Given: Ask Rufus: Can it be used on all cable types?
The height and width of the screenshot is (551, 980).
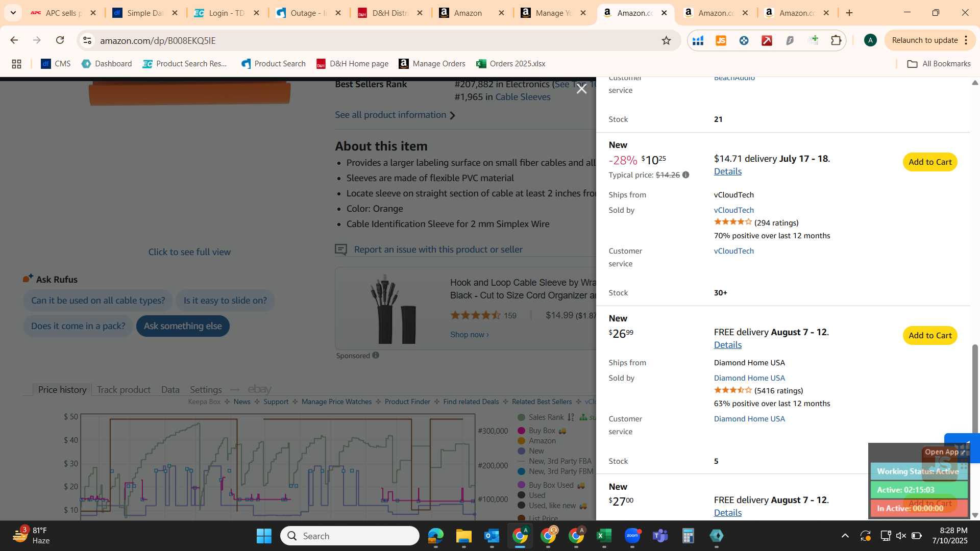Looking at the screenshot, I should (x=98, y=300).
